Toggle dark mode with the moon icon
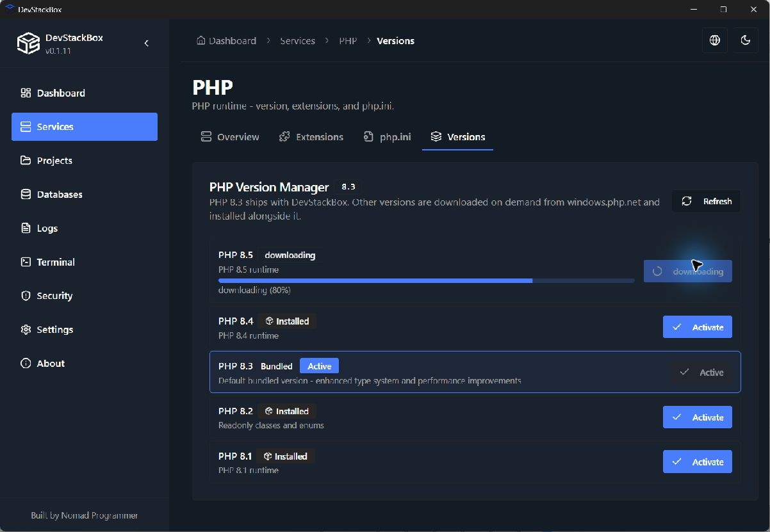Viewport: 770px width, 532px height. coord(746,40)
